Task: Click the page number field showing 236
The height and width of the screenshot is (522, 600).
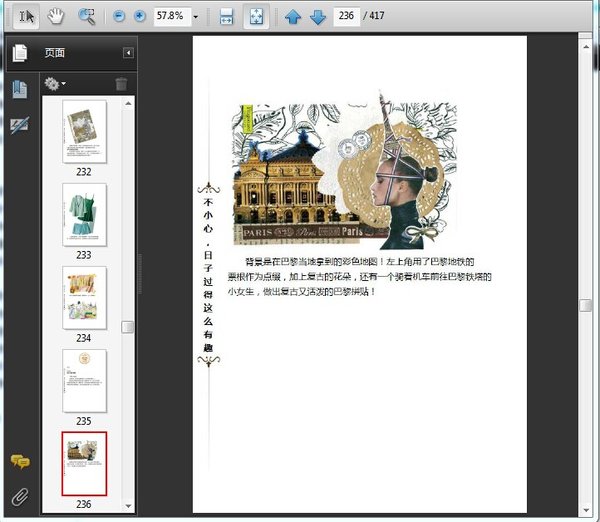Action: [348, 17]
